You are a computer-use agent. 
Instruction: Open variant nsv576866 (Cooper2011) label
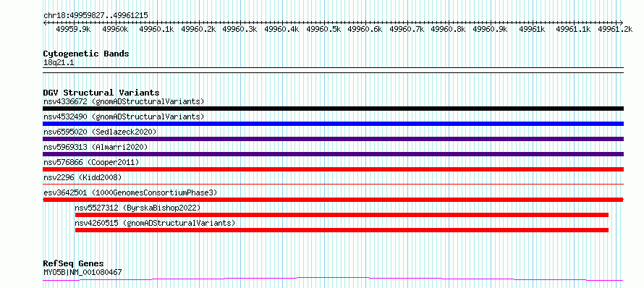[91, 162]
